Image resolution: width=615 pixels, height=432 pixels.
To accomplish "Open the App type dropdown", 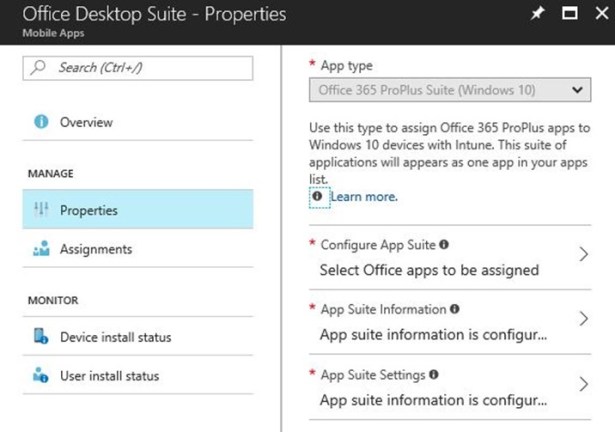I will point(448,91).
